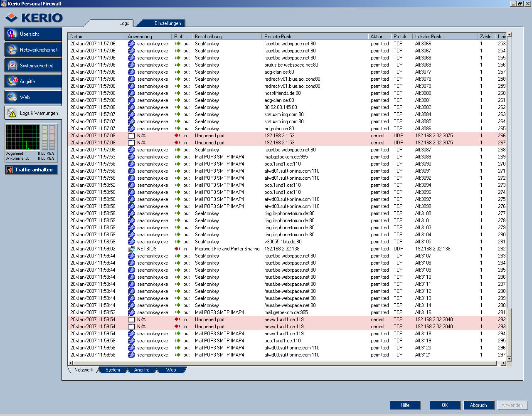Open the Übersicht section
This screenshot has height=416, width=532.
pyautogui.click(x=33, y=34)
